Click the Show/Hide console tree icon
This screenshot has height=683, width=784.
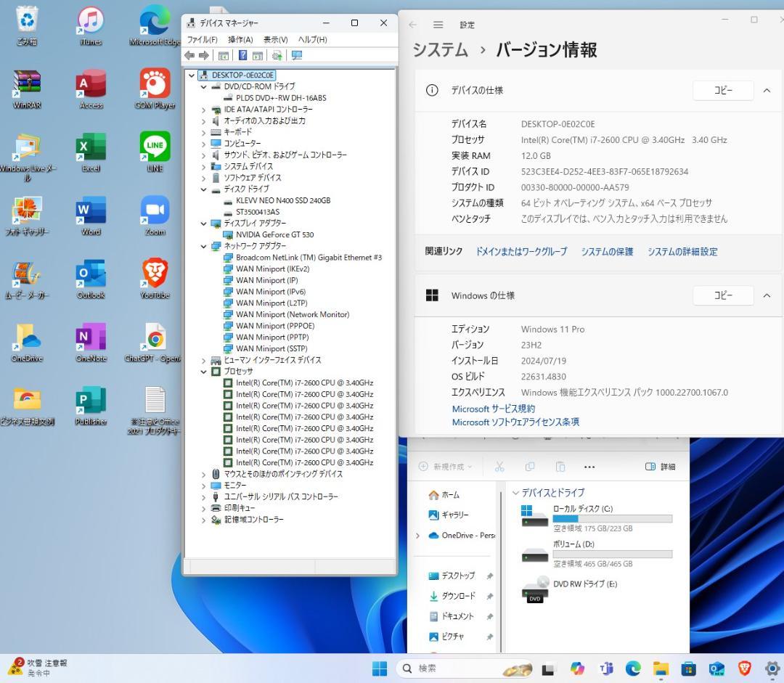tap(224, 55)
